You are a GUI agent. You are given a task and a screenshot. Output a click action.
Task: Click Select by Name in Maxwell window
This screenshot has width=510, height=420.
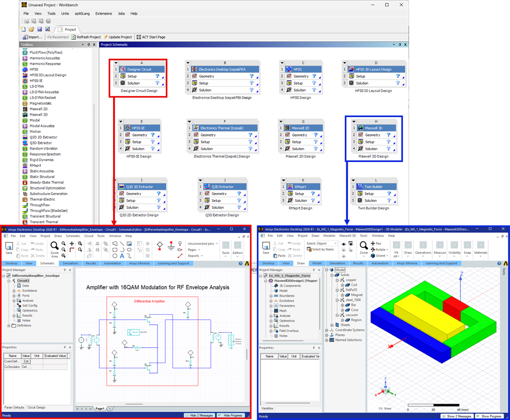(320, 249)
